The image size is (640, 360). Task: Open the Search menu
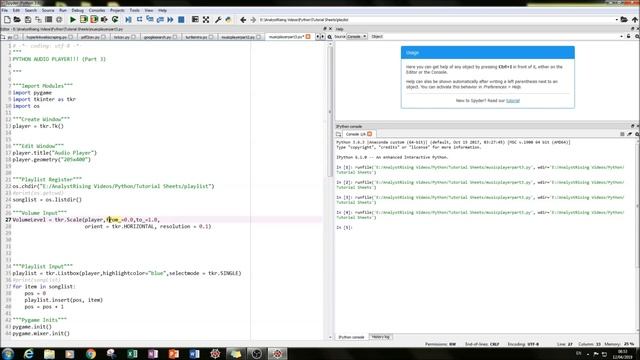coord(31,10)
